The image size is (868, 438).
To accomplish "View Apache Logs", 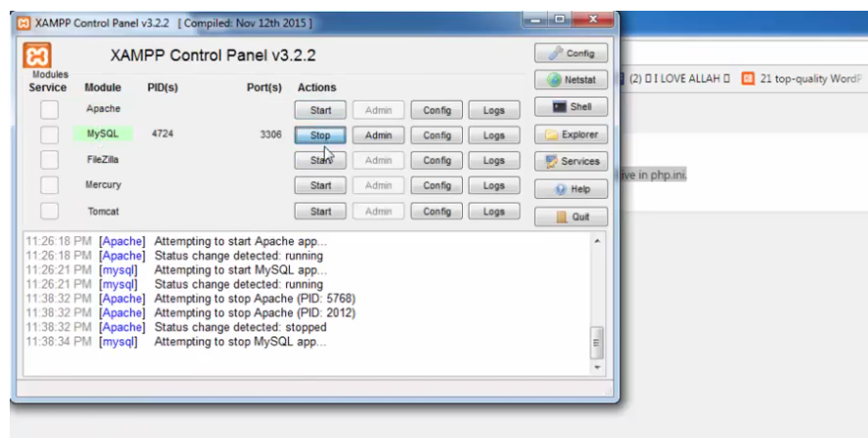I will [x=494, y=110].
